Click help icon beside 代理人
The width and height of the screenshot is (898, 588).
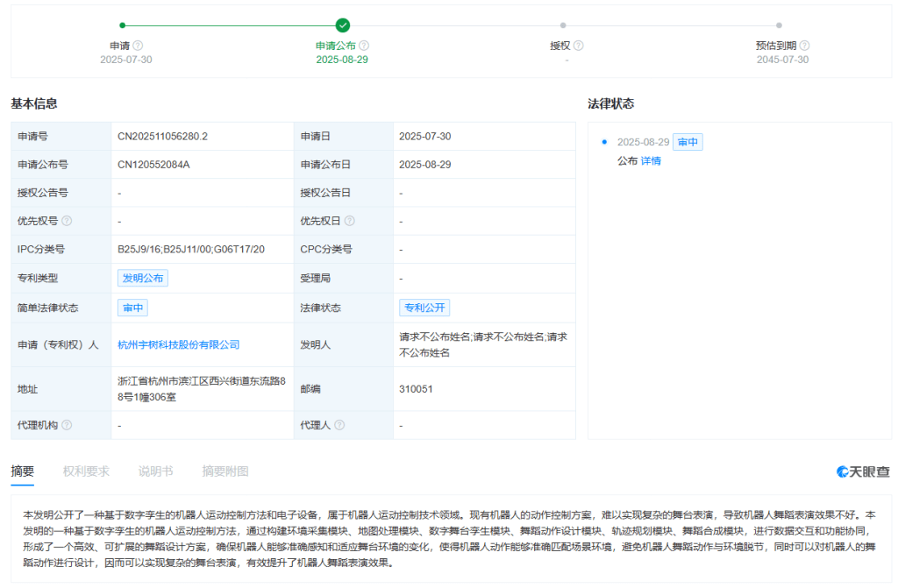pos(339,425)
